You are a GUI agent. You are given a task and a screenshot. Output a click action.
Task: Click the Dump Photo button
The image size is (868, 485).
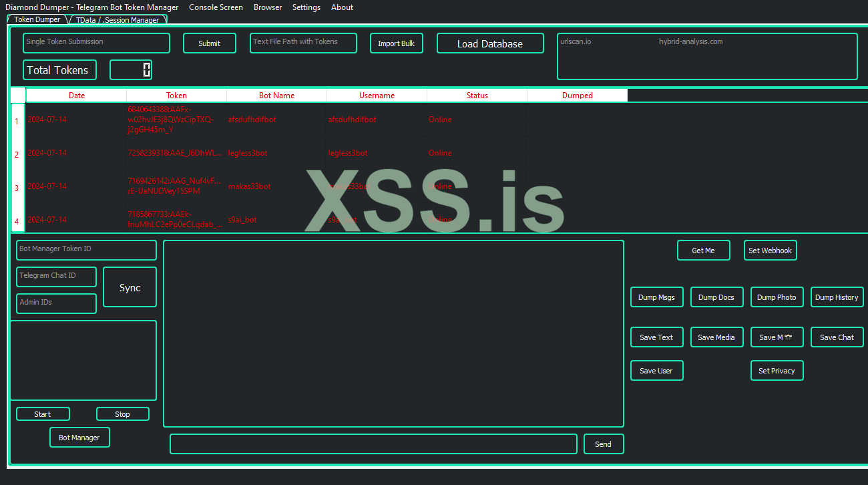click(x=777, y=297)
